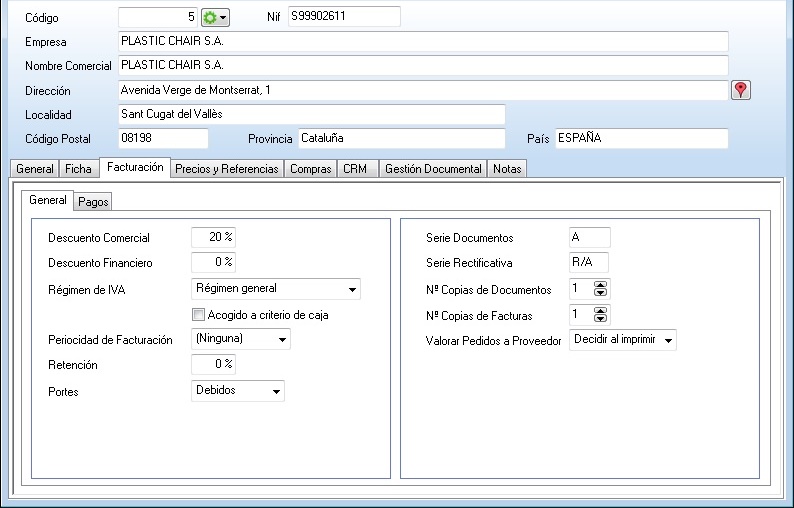The image size is (794, 508).
Task: Adjust Nº Copias de Facturas spinner
Action: coord(600,315)
